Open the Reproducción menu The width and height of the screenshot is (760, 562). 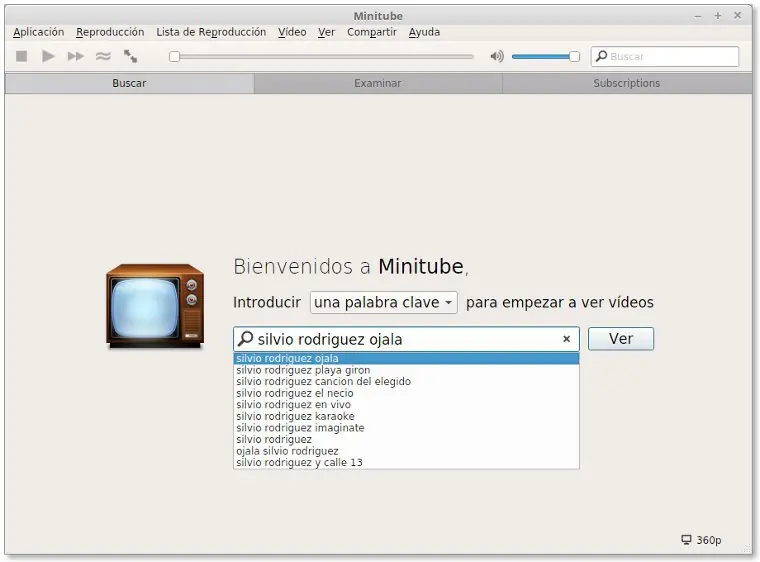click(x=110, y=32)
